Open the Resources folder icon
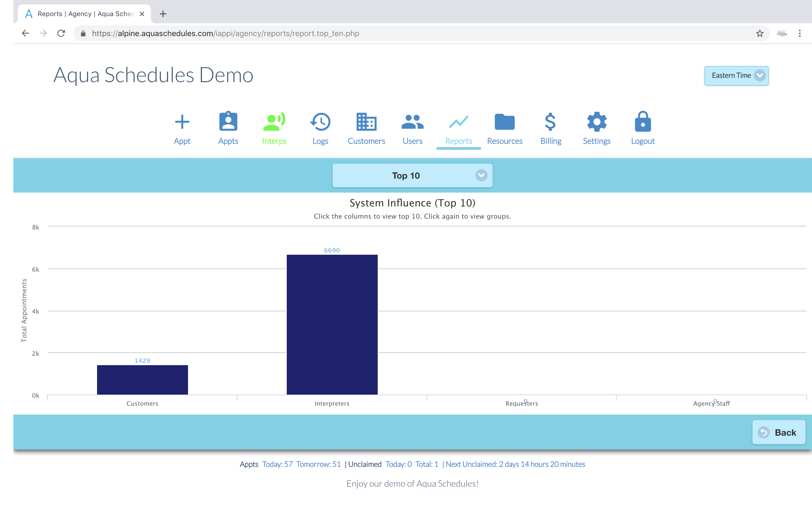This screenshot has width=812, height=515. (504, 122)
